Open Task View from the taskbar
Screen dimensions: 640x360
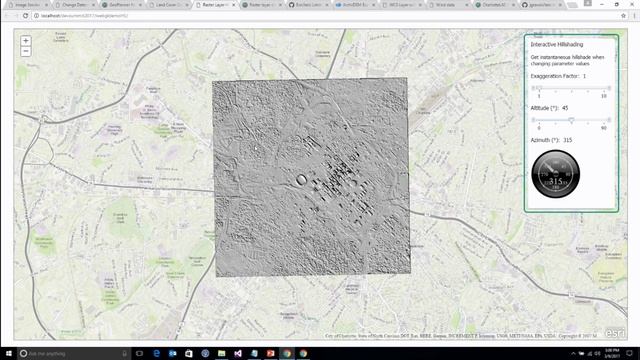coord(139,353)
